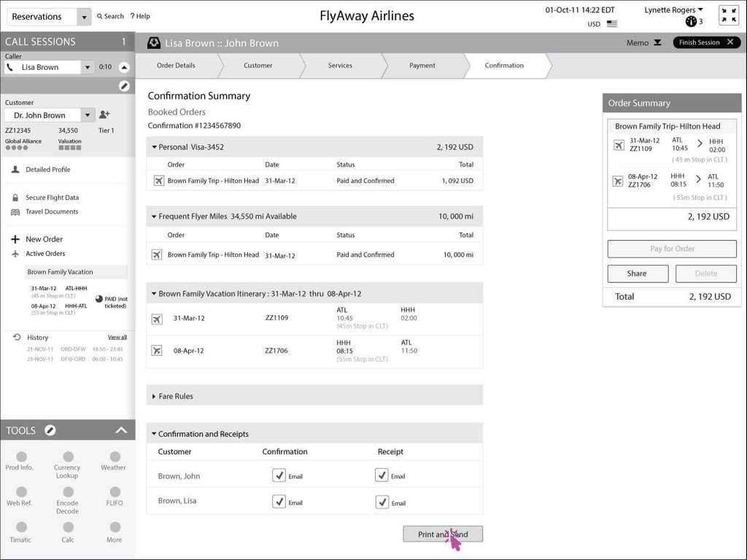Click the Print and Send button
Screen dimensions: 747x560
pyautogui.click(x=443, y=534)
